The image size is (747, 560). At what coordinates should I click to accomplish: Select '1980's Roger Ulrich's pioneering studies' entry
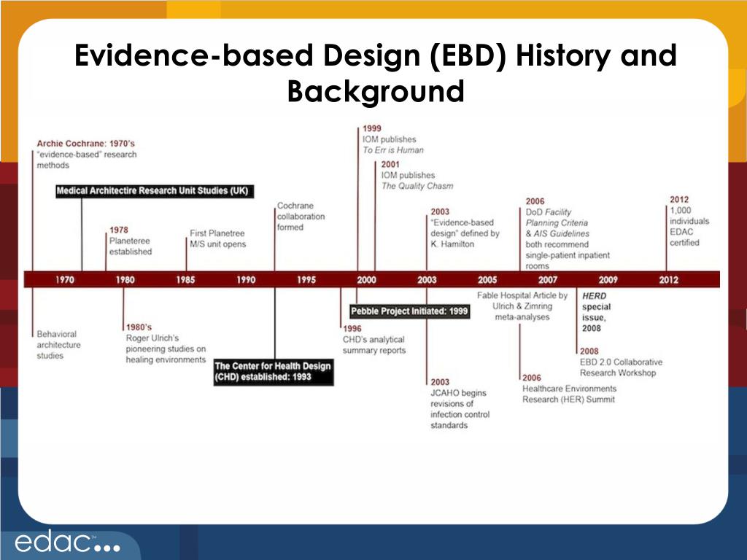point(166,343)
